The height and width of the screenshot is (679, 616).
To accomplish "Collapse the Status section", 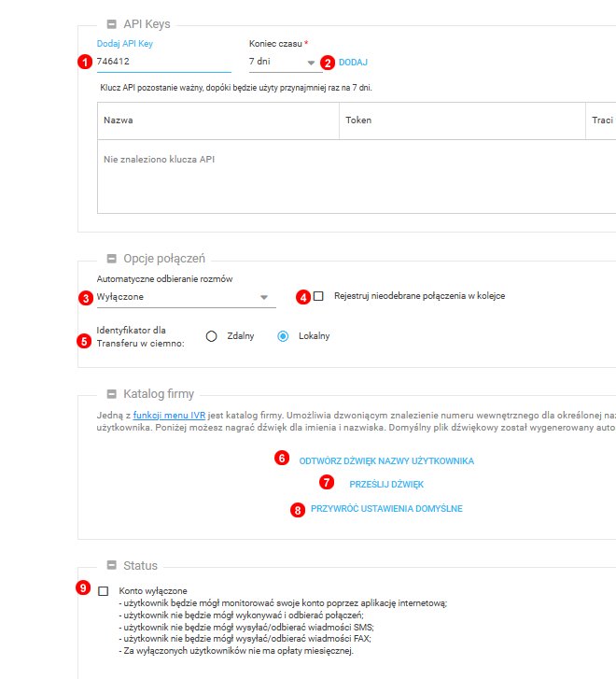I will [111, 566].
